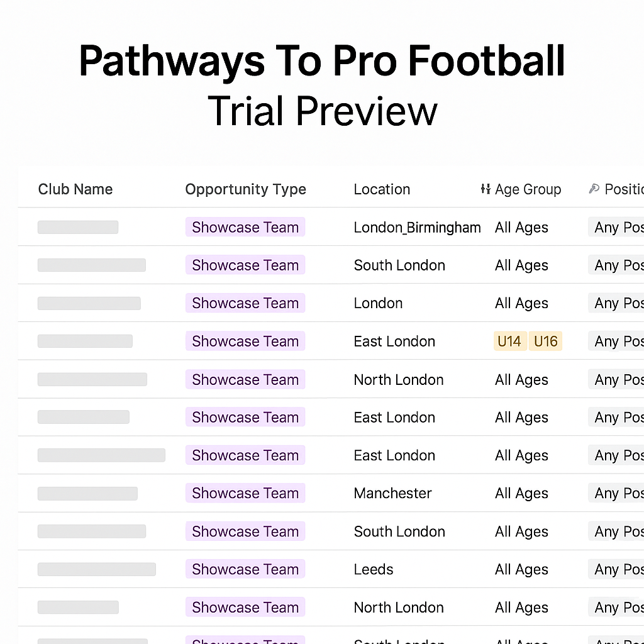Select the London_Birmingham location cell

coord(417,228)
